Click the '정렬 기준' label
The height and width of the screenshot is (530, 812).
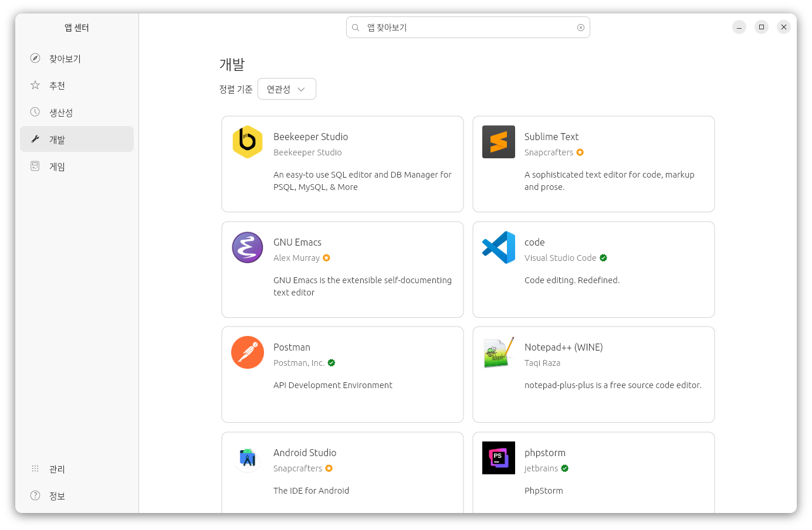pyautogui.click(x=236, y=89)
